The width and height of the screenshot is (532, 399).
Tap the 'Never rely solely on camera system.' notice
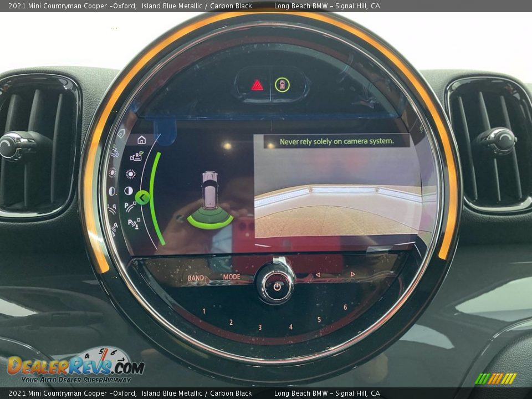pos(336,141)
